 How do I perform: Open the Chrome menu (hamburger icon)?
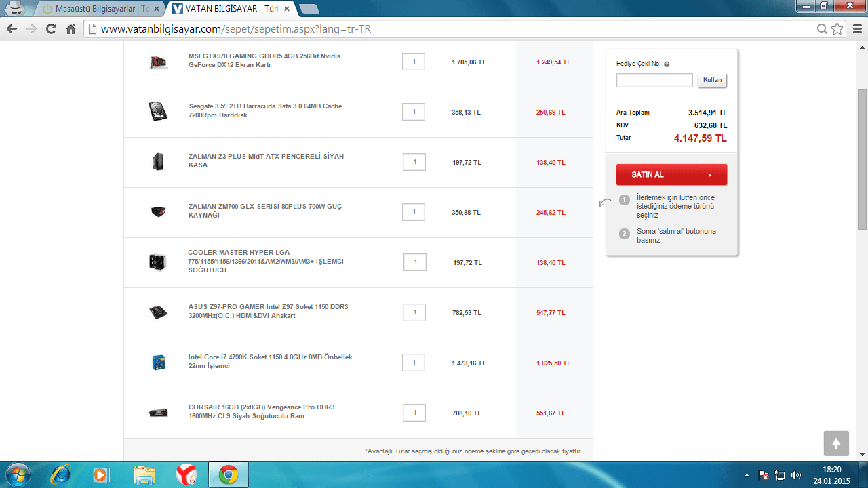856,29
